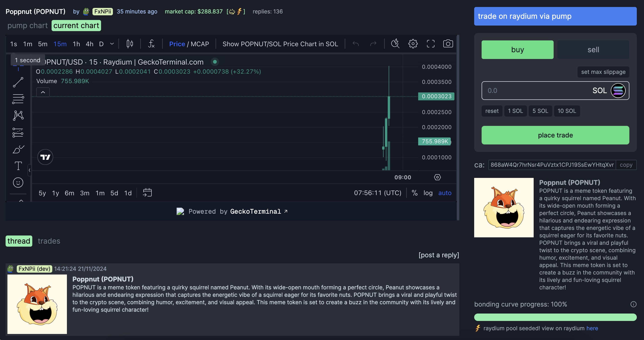This screenshot has height=340, width=644.
Task: Set amount to 5 SOL
Action: pyautogui.click(x=540, y=111)
